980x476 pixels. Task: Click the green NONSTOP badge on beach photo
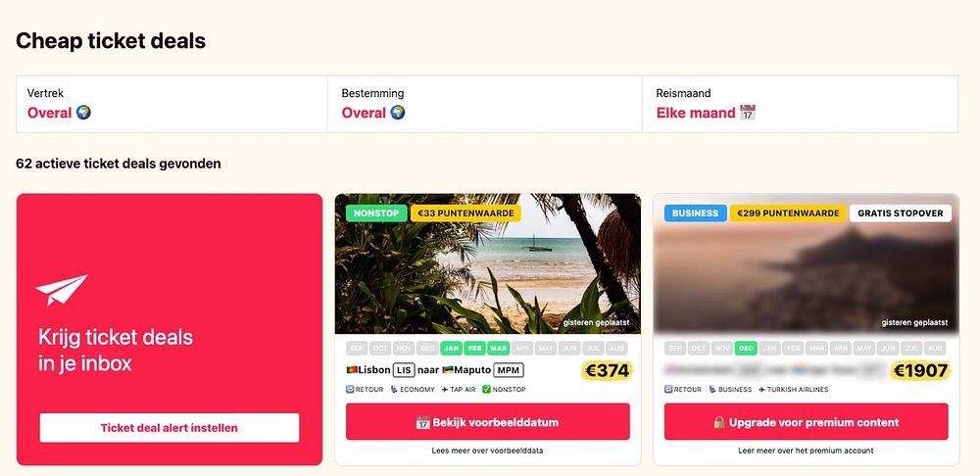click(376, 213)
